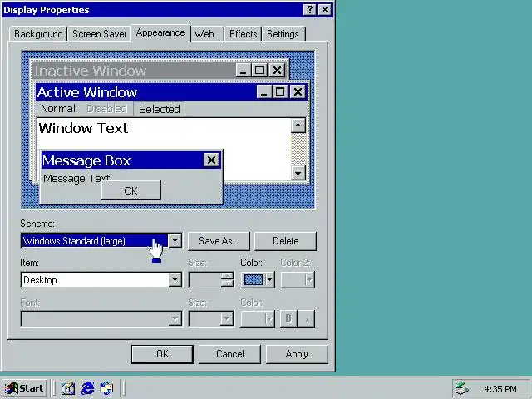The image size is (532, 399).
Task: Expand the Item dropdown arrow
Action: coord(175,280)
